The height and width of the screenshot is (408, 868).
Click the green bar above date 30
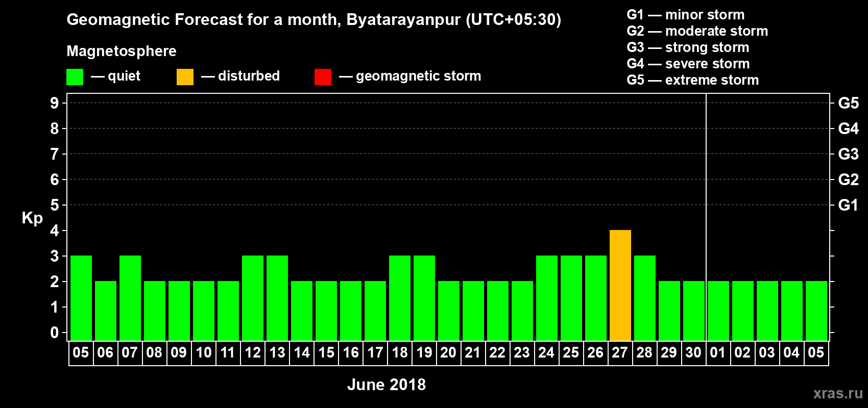[x=694, y=311]
